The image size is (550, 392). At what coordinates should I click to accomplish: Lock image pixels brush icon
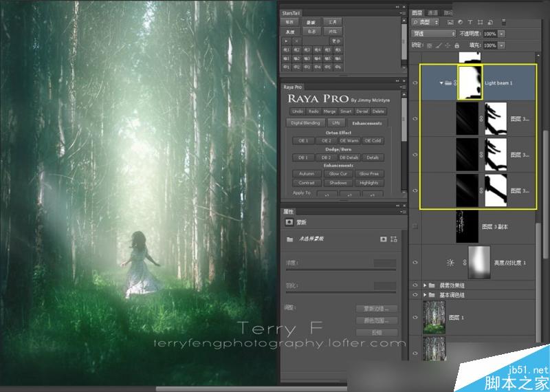pyautogui.click(x=439, y=45)
